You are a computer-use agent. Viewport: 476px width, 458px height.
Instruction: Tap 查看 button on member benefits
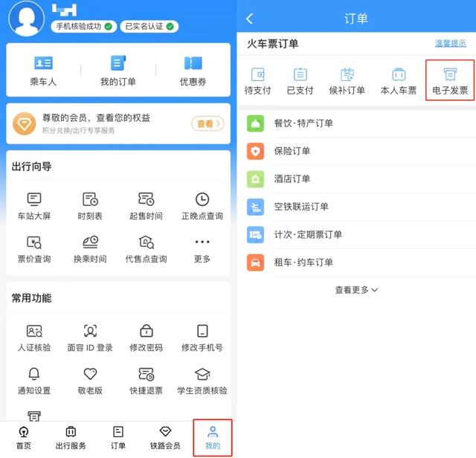tap(208, 124)
